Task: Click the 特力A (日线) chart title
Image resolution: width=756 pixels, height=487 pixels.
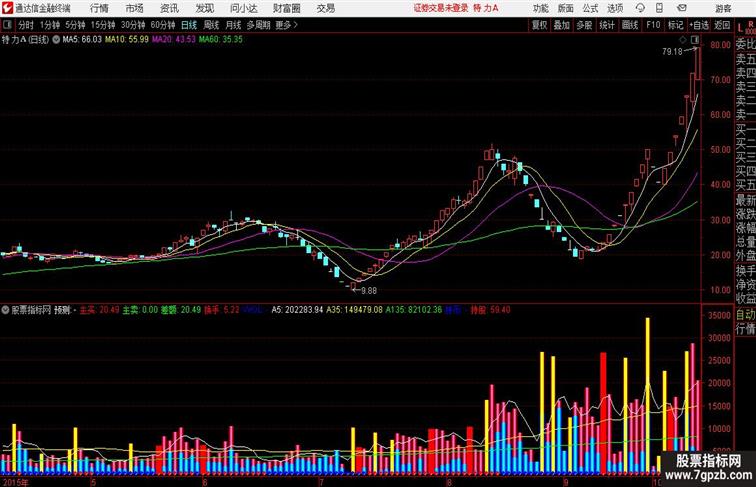Action: click(x=26, y=40)
